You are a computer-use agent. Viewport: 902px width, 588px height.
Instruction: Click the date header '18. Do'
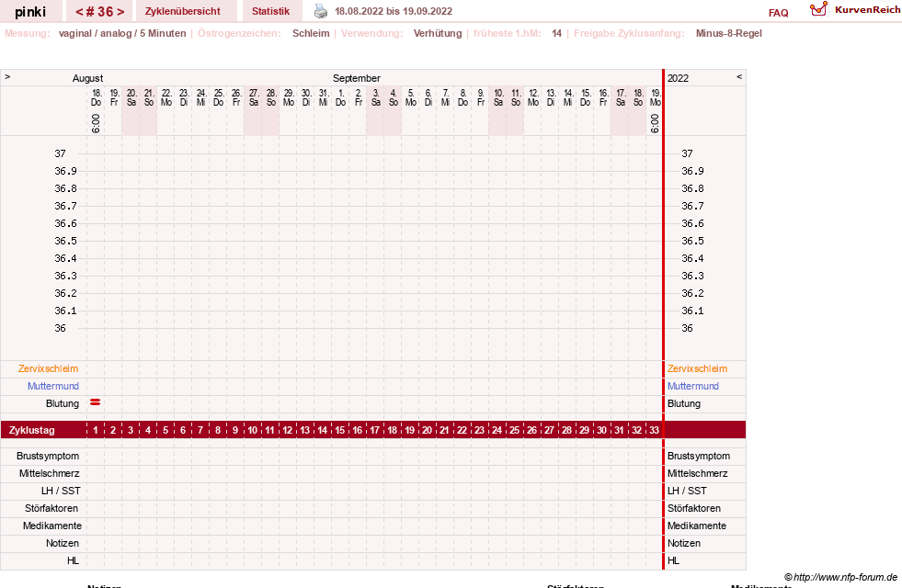click(x=96, y=97)
